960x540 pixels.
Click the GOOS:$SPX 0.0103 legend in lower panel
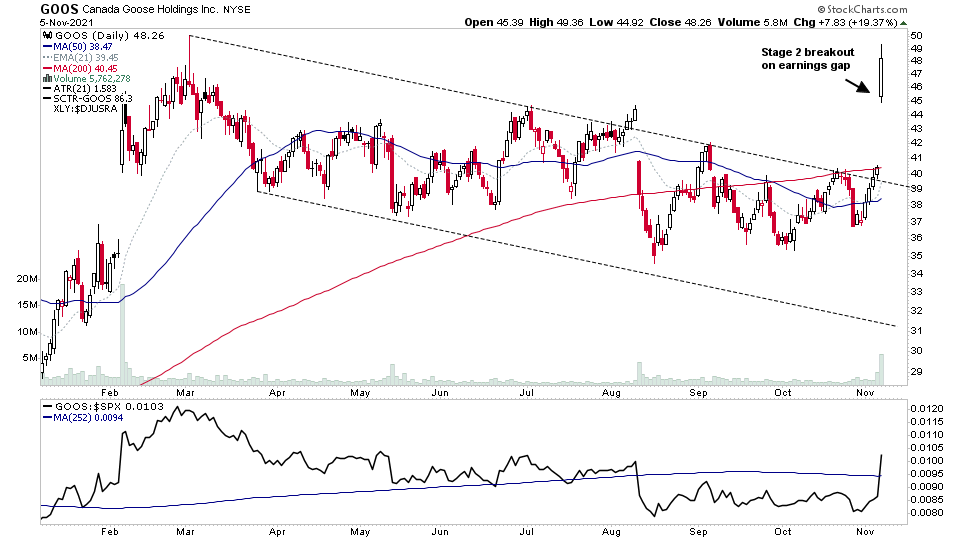(x=103, y=407)
